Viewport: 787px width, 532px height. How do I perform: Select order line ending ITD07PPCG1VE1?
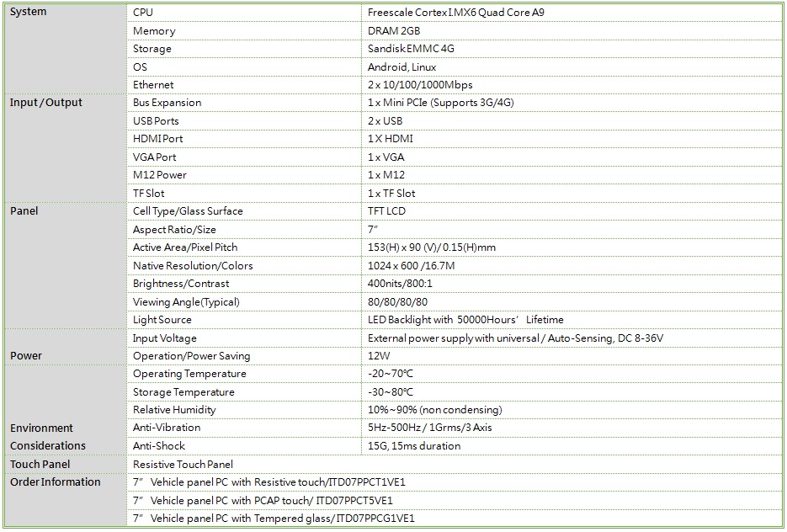pyautogui.click(x=274, y=518)
